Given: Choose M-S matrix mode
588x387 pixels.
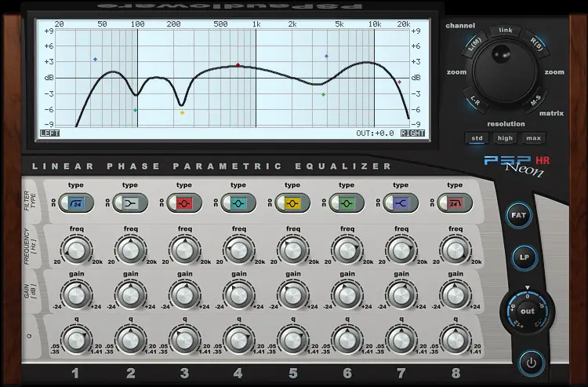Looking at the screenshot, I should click(535, 100).
